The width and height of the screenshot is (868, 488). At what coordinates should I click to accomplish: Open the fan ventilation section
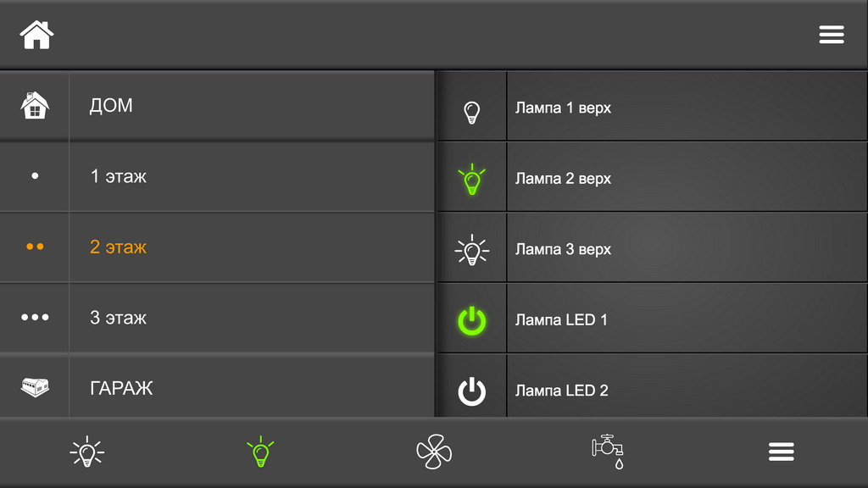click(434, 452)
